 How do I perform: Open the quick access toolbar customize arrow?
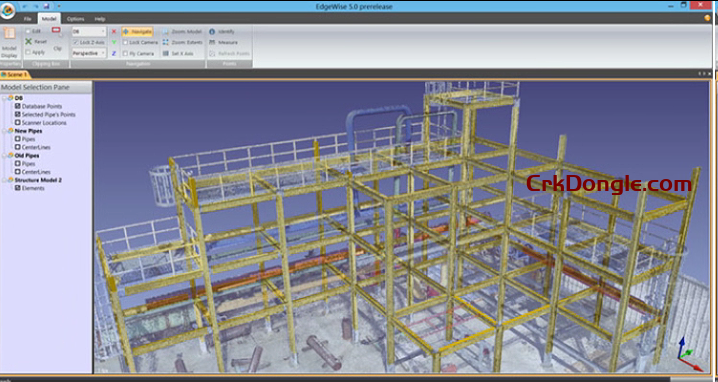59,6
